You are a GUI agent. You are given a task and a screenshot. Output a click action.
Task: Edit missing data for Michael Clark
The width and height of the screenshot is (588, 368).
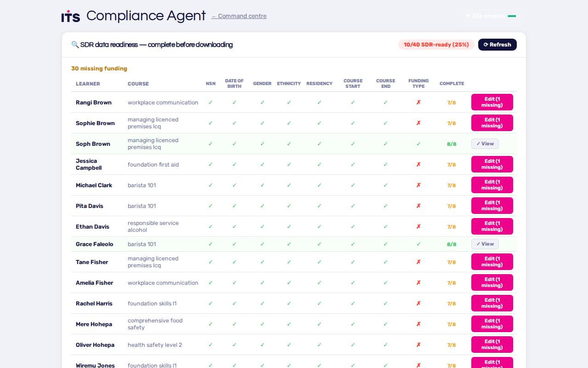[x=492, y=185]
